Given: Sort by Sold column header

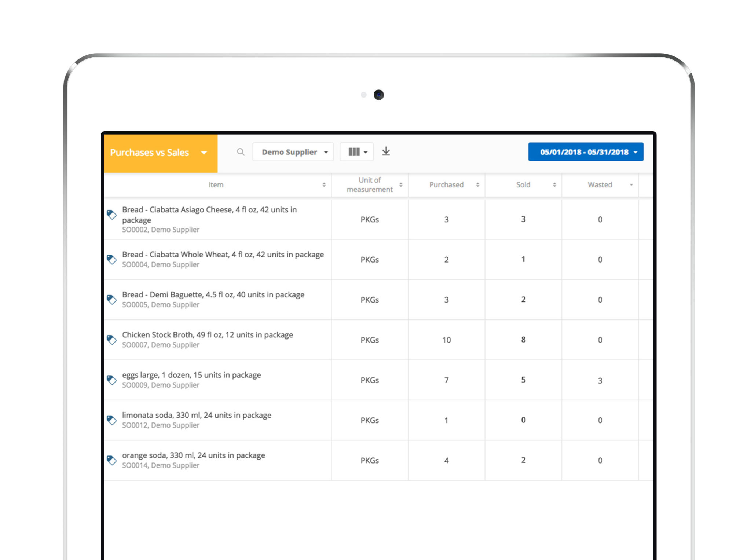Looking at the screenshot, I should pos(523,185).
